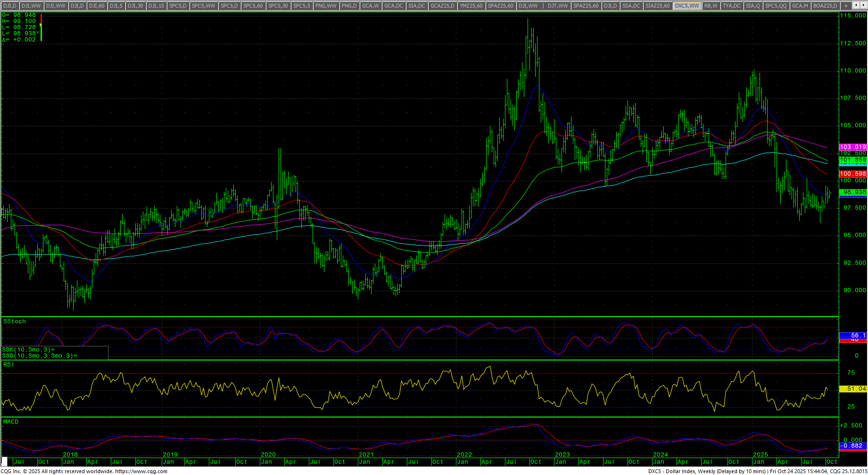Select the SPC5,QQ tab
The image size is (868, 475).
pyautogui.click(x=776, y=6)
